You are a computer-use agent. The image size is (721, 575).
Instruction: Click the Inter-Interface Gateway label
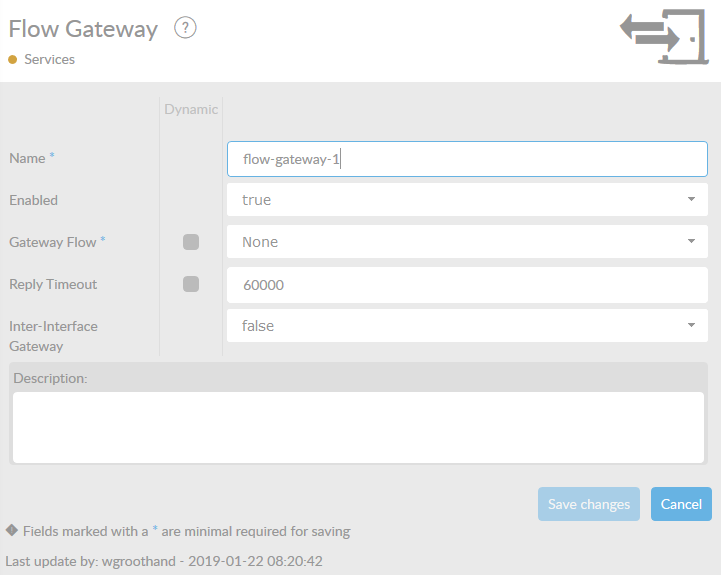click(x=53, y=336)
